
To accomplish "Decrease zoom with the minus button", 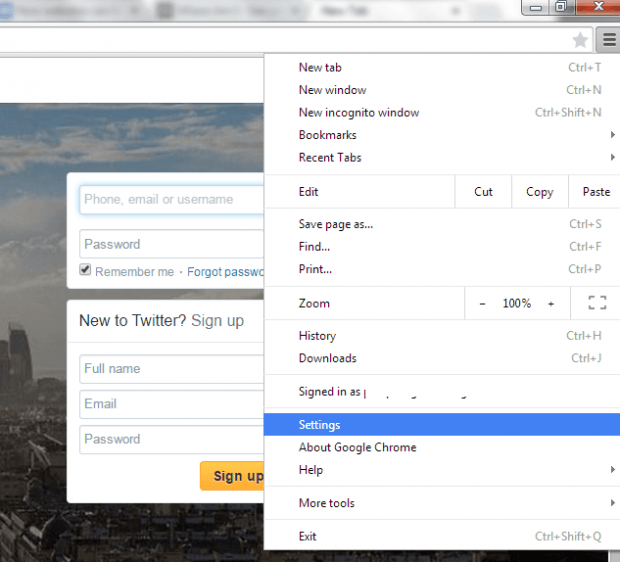I will coord(482,304).
